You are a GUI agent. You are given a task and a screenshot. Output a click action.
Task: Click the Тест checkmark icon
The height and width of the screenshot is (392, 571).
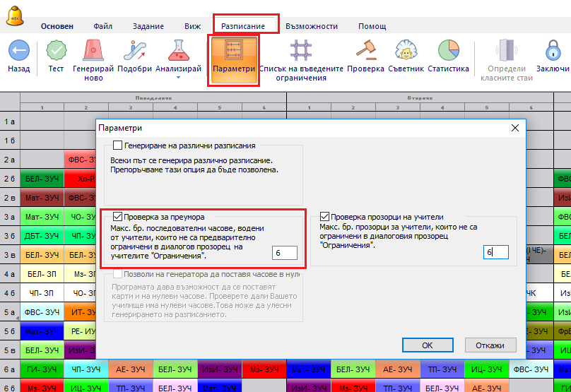[x=56, y=51]
